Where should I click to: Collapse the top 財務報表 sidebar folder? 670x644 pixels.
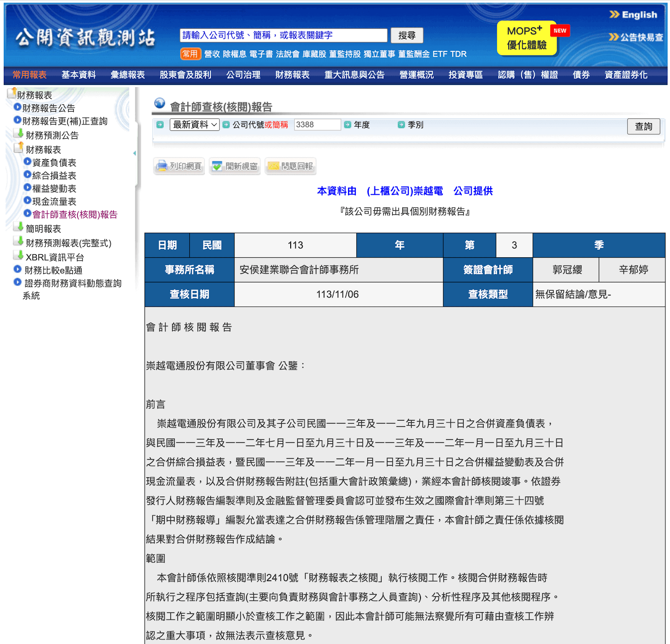tap(12, 93)
